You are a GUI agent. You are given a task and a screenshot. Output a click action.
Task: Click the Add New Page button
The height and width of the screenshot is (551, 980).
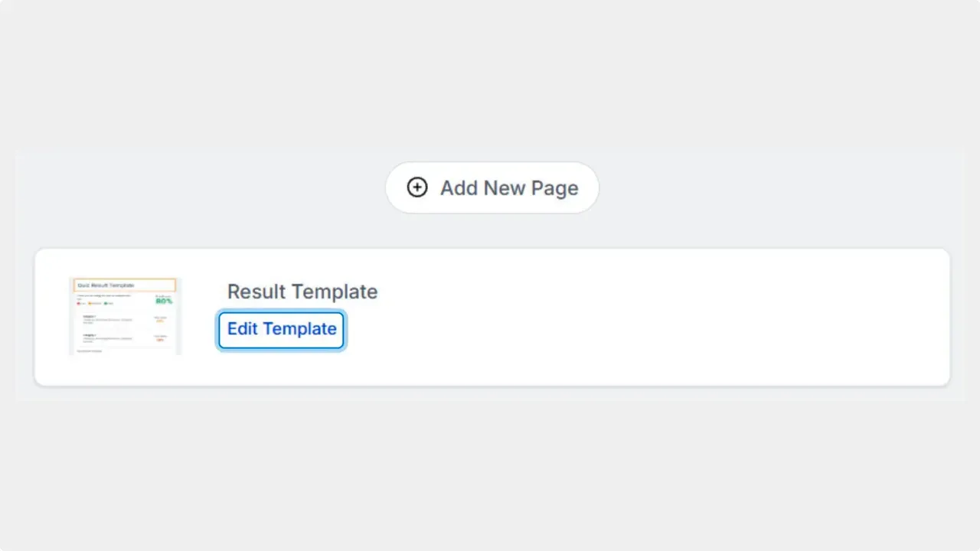492,187
